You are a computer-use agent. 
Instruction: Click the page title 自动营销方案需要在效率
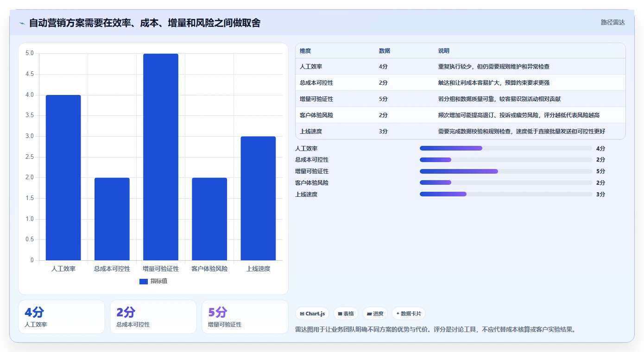(145, 23)
